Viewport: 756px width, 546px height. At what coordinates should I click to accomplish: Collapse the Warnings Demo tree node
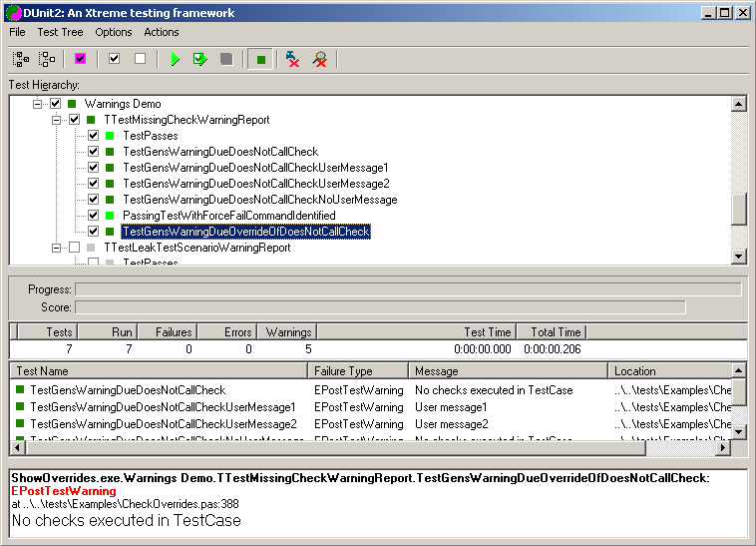tap(37, 104)
